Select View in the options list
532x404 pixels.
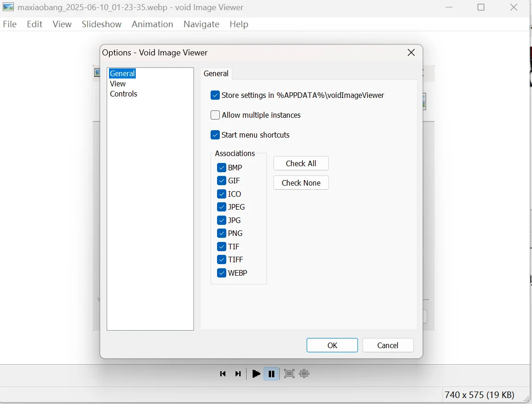coord(118,84)
